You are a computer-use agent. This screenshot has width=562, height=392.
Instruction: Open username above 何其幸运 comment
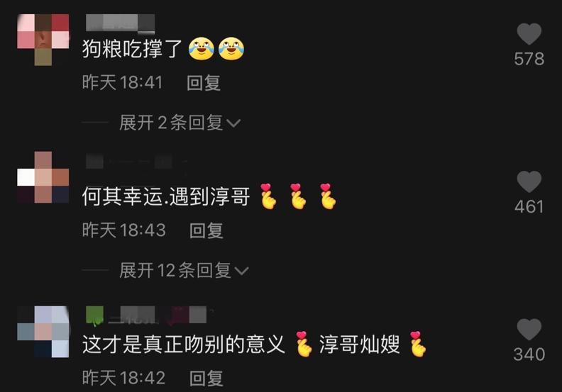pos(138,162)
